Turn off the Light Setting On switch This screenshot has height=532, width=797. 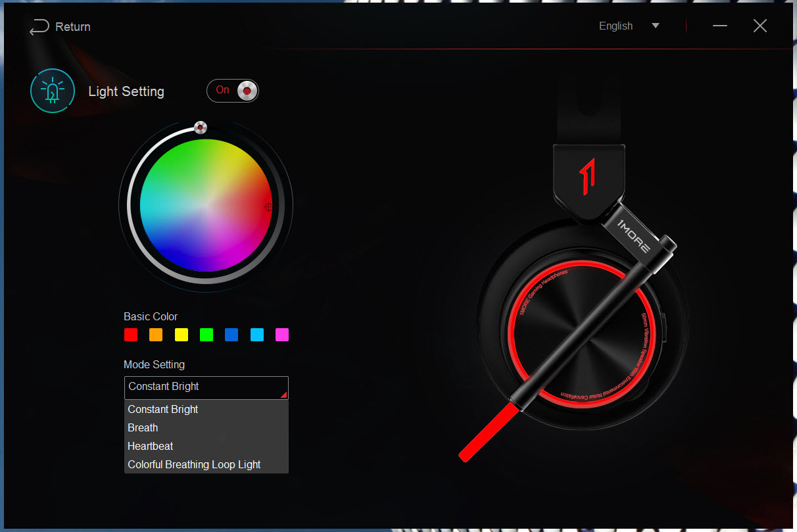(233, 91)
